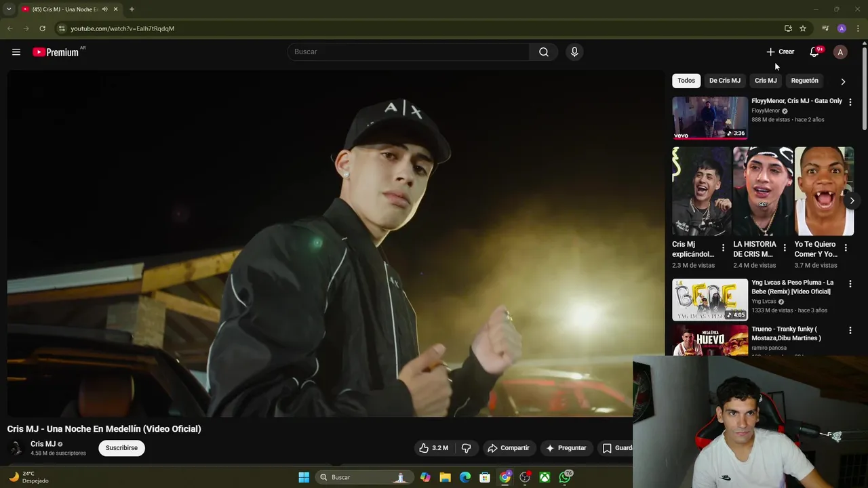The width and height of the screenshot is (868, 488).
Task: Open options for Cris Mj explicándolo Short
Action: pyautogui.click(x=723, y=248)
